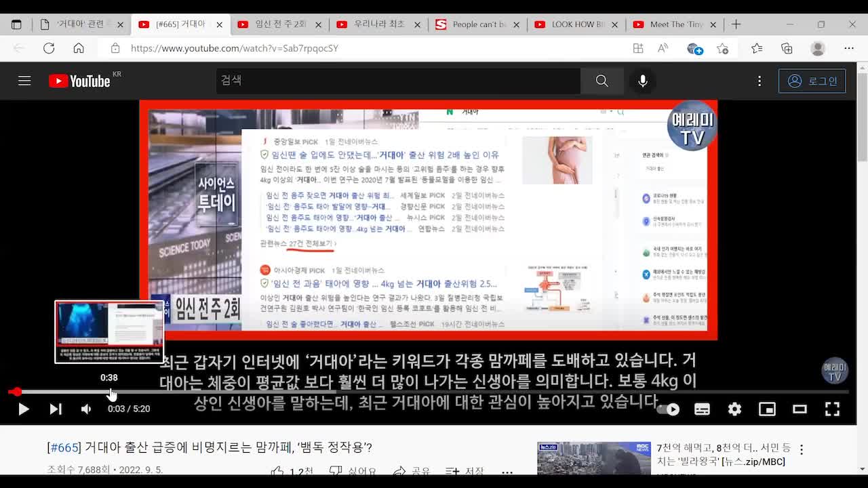Click the site lock info icon

[x=115, y=48]
